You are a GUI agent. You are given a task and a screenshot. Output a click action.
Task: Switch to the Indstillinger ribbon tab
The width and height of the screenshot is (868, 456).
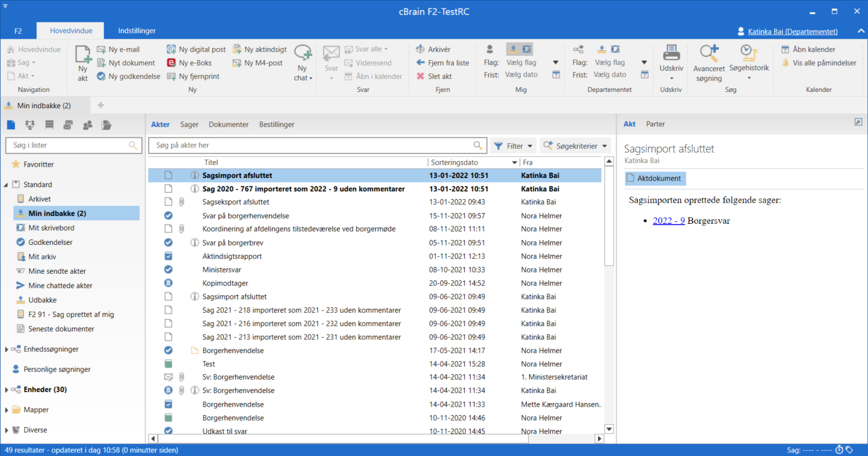(x=137, y=31)
